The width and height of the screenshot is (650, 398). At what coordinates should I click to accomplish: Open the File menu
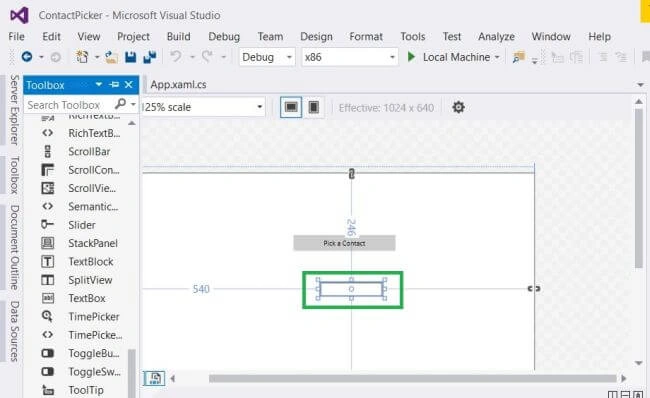click(17, 36)
